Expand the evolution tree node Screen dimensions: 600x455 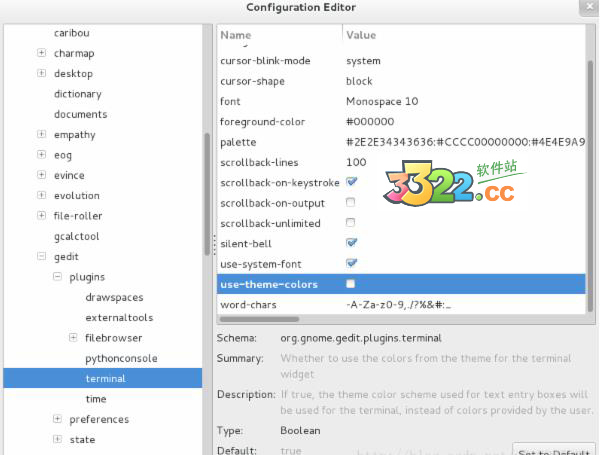41,195
